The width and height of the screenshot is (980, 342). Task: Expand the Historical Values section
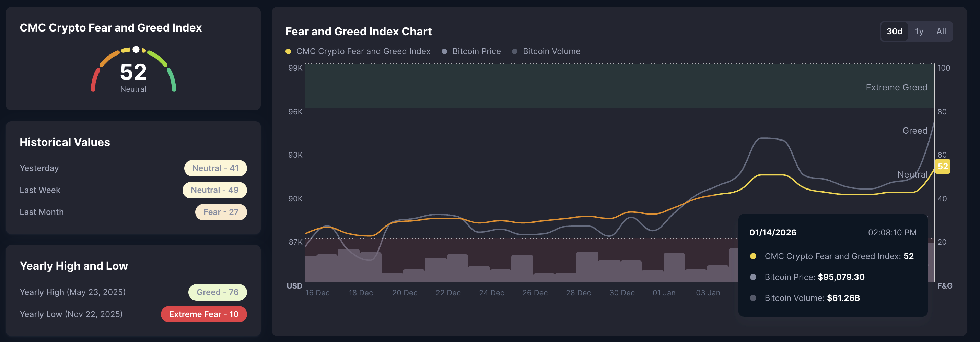click(x=65, y=142)
